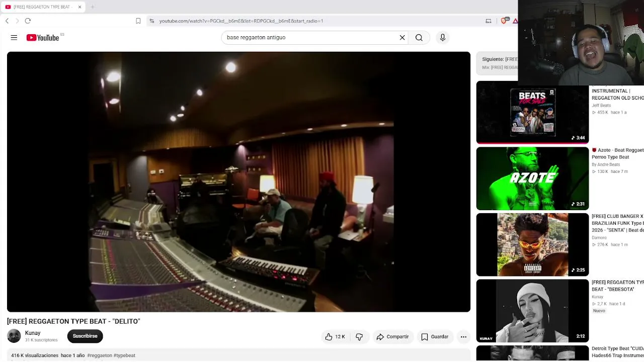Click the '416 K visualizaciones' description text
Image resolution: width=644 pixels, height=362 pixels.
pos(35,355)
